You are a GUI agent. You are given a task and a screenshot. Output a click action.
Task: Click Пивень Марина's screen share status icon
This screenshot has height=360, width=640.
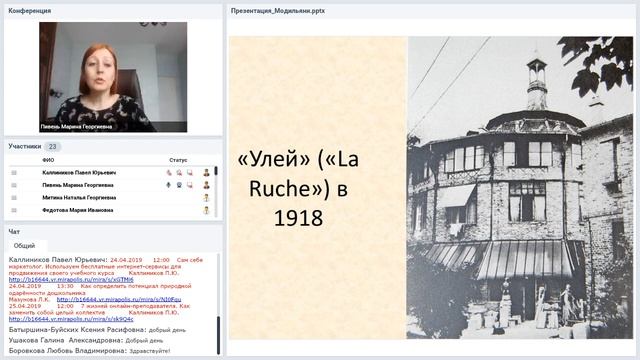pos(190,185)
